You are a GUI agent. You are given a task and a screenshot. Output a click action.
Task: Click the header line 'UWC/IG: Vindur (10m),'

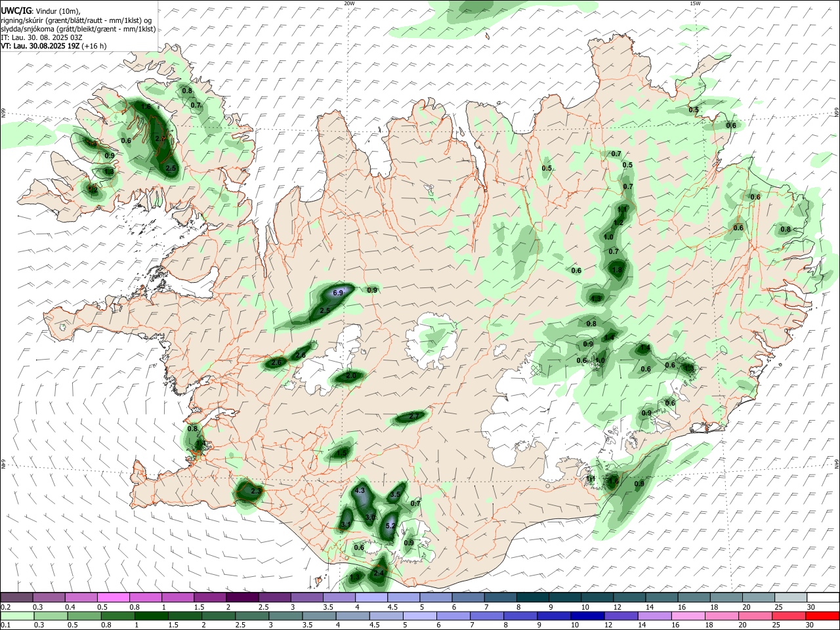[41, 11]
